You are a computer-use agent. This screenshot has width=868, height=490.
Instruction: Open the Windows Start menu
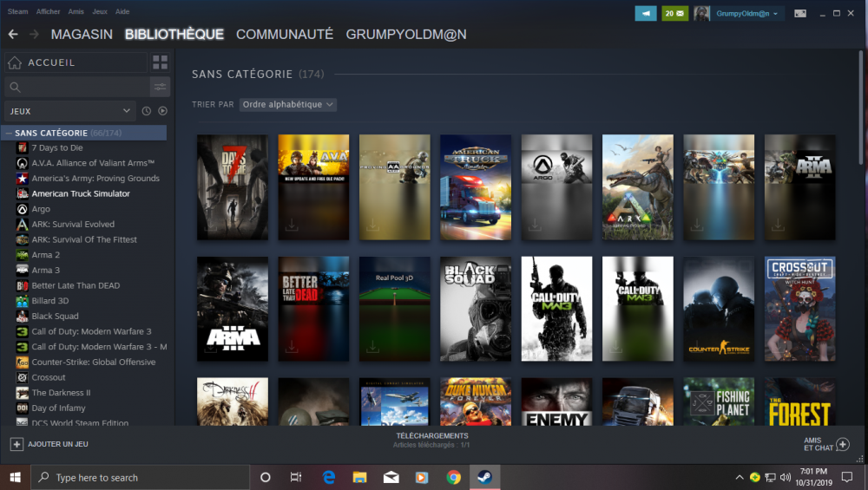[15, 477]
